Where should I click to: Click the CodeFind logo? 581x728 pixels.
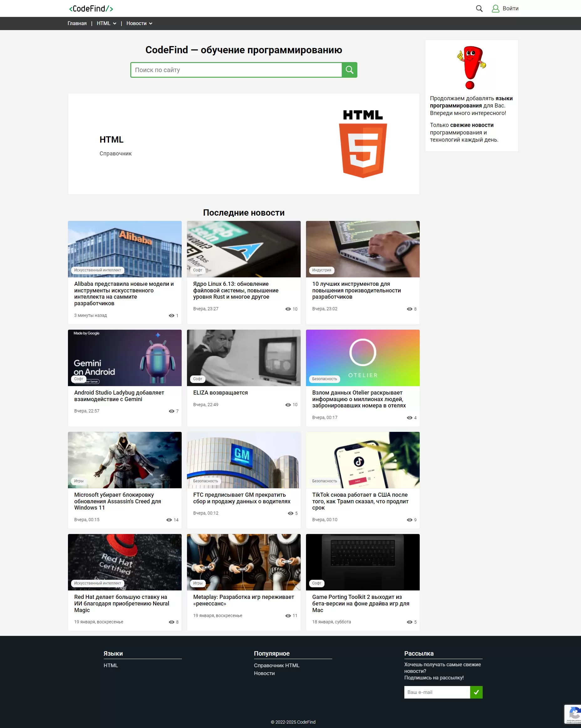pyautogui.click(x=91, y=8)
